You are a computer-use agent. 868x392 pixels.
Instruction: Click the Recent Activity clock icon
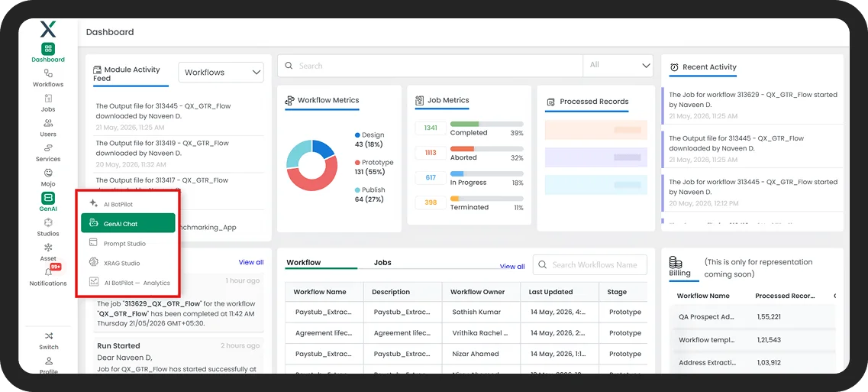click(x=674, y=67)
